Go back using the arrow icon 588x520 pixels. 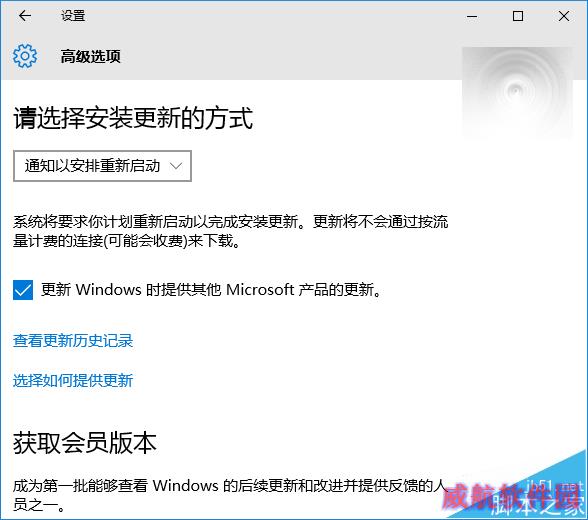(x=25, y=16)
